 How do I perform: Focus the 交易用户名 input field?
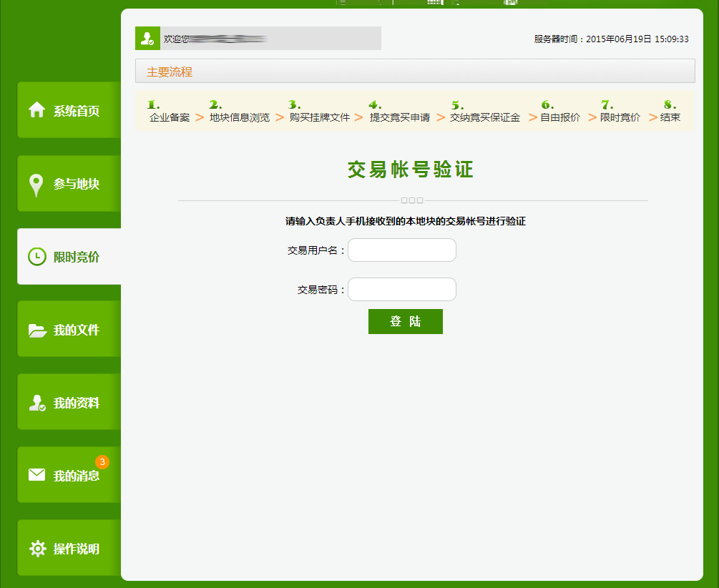pos(401,250)
